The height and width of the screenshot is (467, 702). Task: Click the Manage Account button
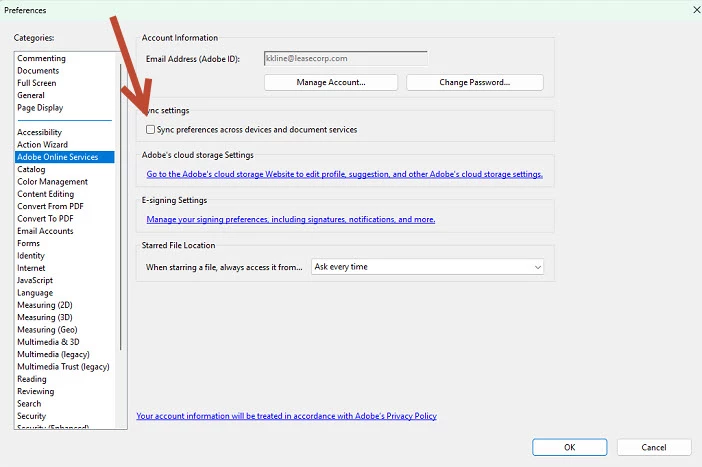331,82
